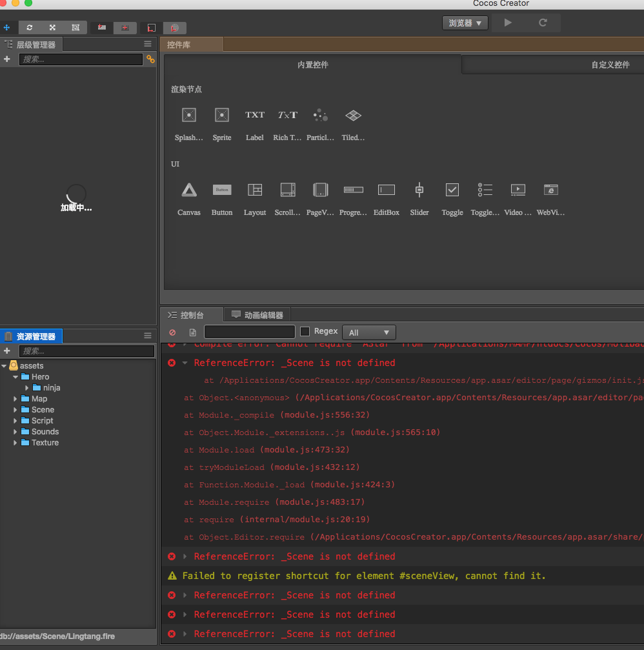Select the Texture folder in assets
644x650 pixels.
[x=45, y=443]
